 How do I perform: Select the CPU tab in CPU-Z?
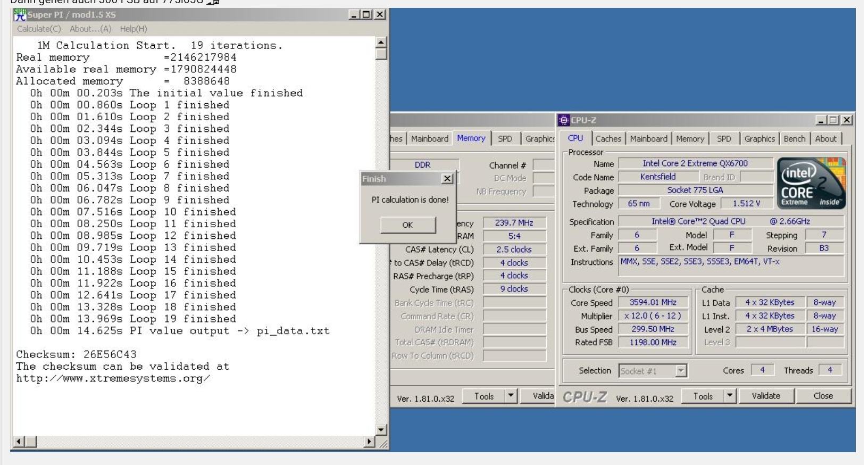click(575, 138)
